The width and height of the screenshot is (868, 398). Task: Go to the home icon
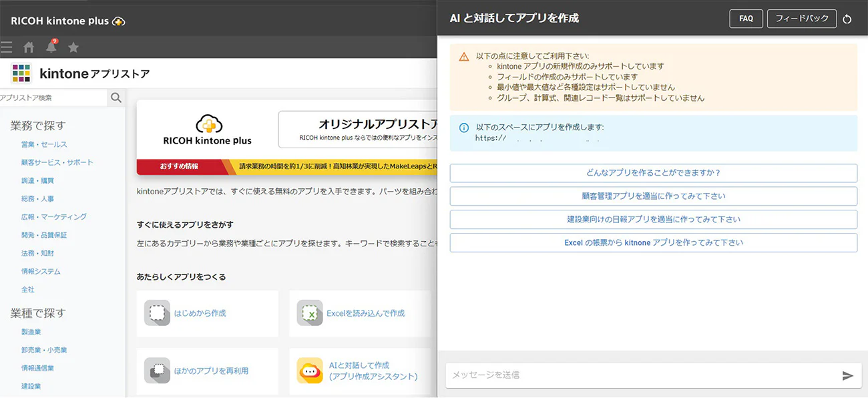[x=29, y=47]
